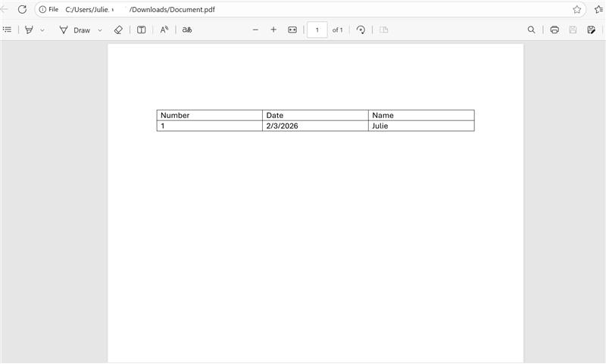606x364 pixels.
Task: Zoom out with the minus button
Action: pos(255,30)
